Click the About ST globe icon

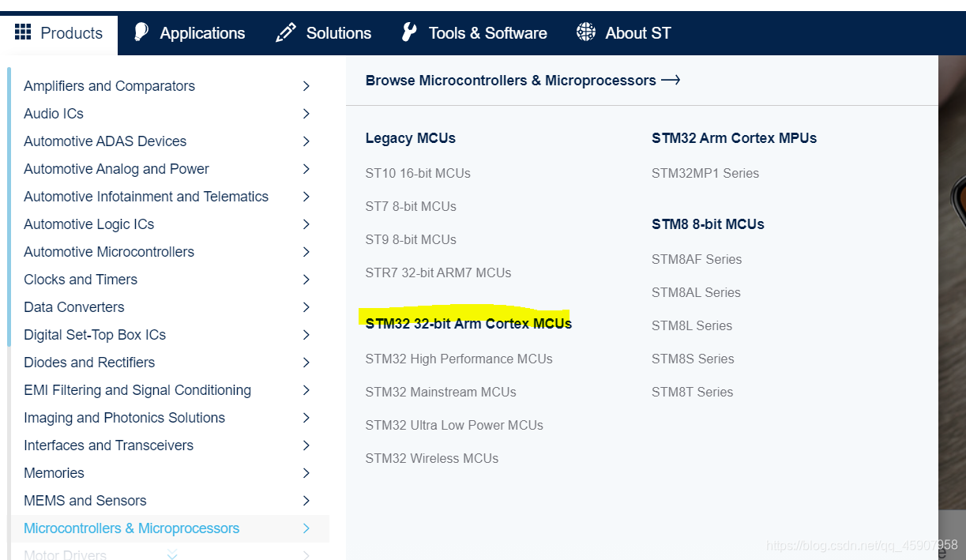585,32
